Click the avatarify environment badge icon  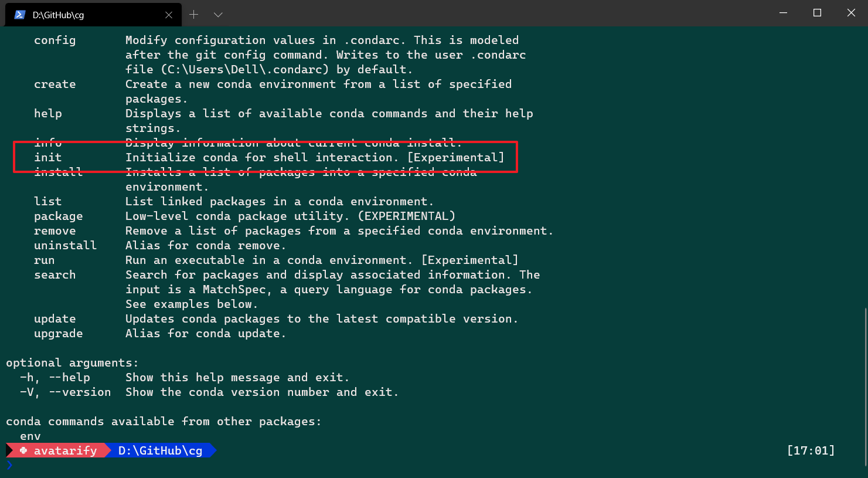point(22,450)
